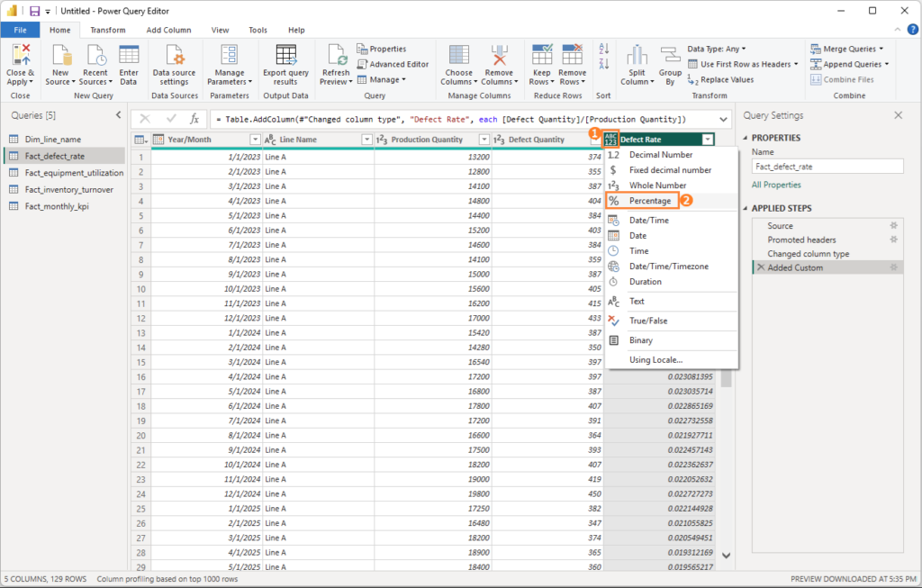The height and width of the screenshot is (588, 922).
Task: Sort ascending with A-Z icon
Action: pyautogui.click(x=604, y=49)
